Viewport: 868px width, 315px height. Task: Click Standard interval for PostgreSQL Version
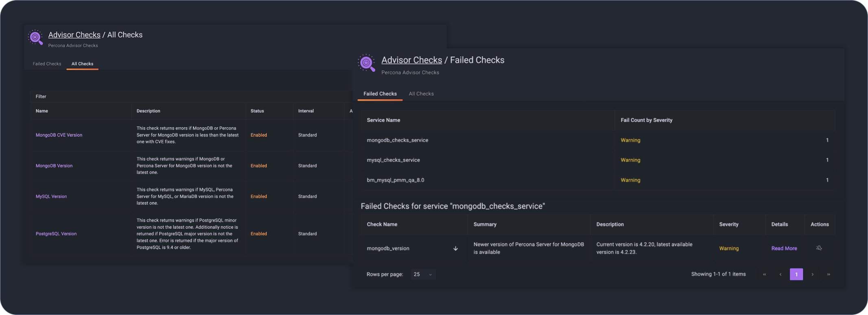coord(307,234)
